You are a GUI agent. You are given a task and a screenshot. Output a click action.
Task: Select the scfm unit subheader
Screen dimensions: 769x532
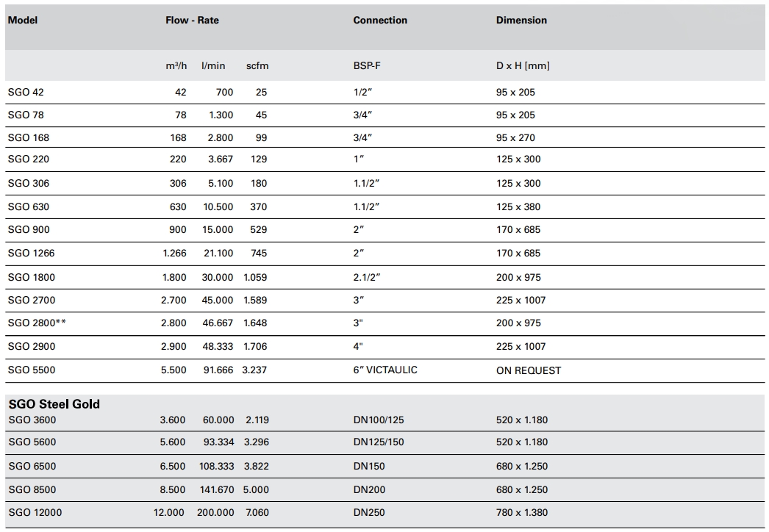point(257,66)
